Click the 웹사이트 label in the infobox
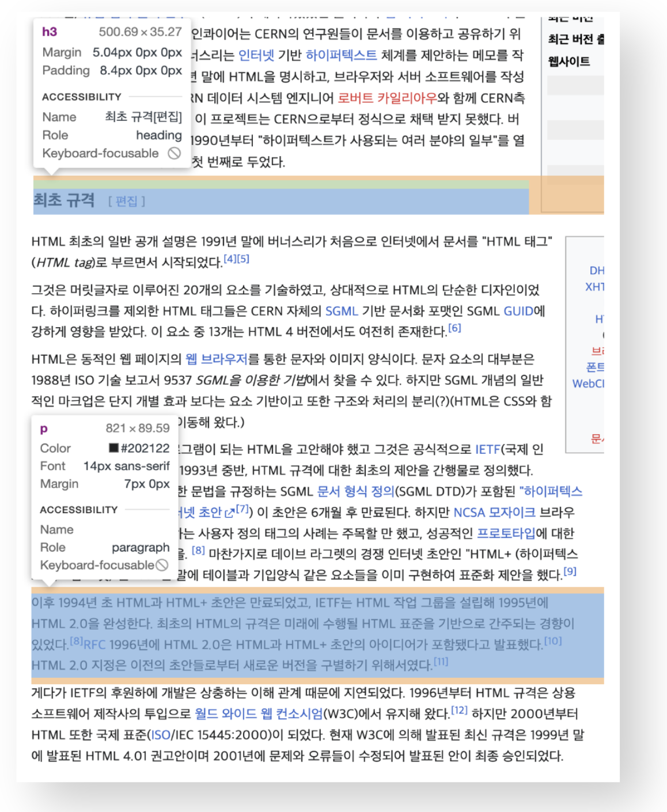The image size is (667, 812). coord(569,61)
